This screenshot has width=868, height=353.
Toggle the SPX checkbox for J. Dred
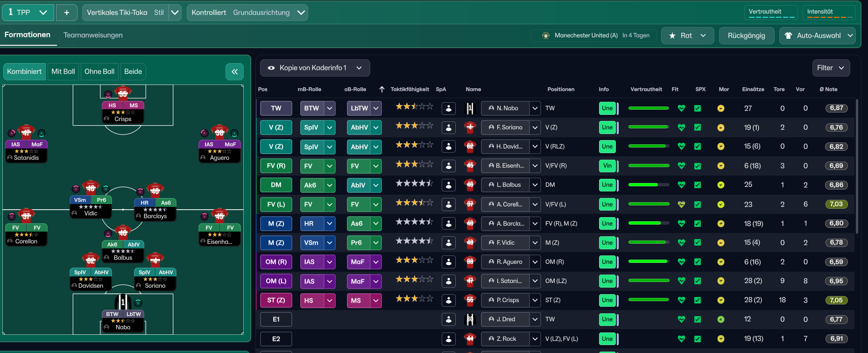(x=698, y=319)
